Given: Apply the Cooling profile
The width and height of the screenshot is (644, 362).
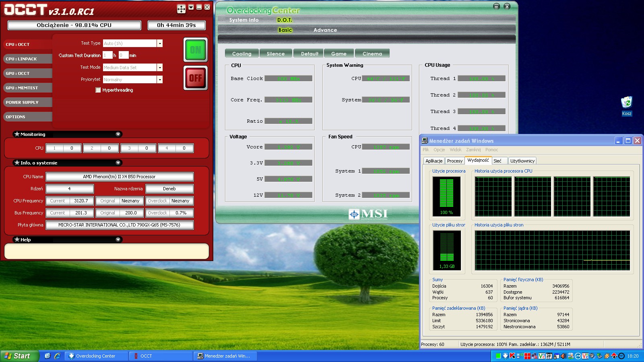Looking at the screenshot, I should (242, 53).
